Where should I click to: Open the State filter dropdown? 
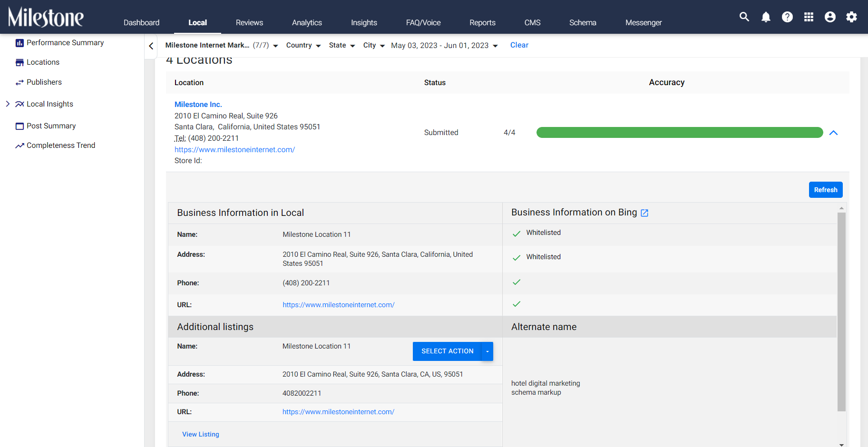(x=342, y=45)
